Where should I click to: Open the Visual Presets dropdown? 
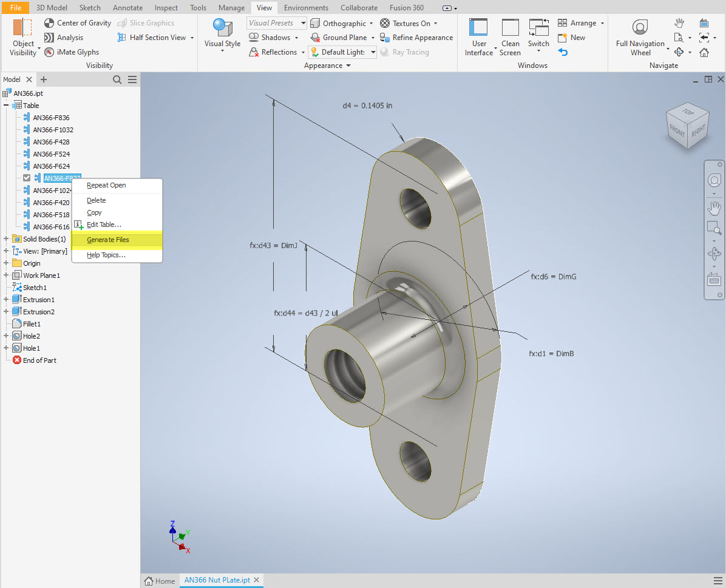coord(277,23)
